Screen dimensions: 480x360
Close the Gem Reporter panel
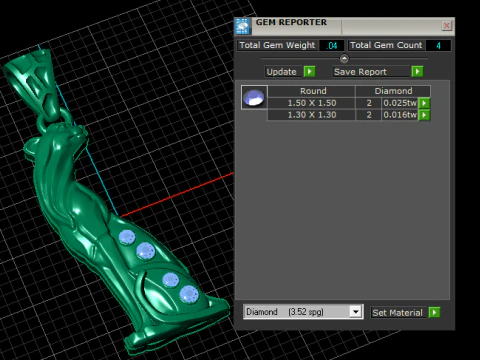(446, 26)
